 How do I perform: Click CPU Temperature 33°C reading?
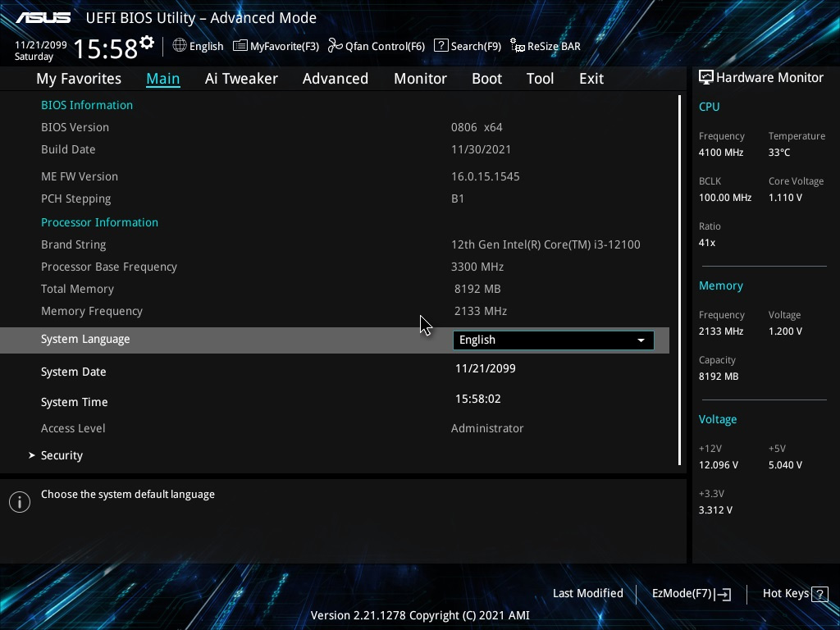779,153
